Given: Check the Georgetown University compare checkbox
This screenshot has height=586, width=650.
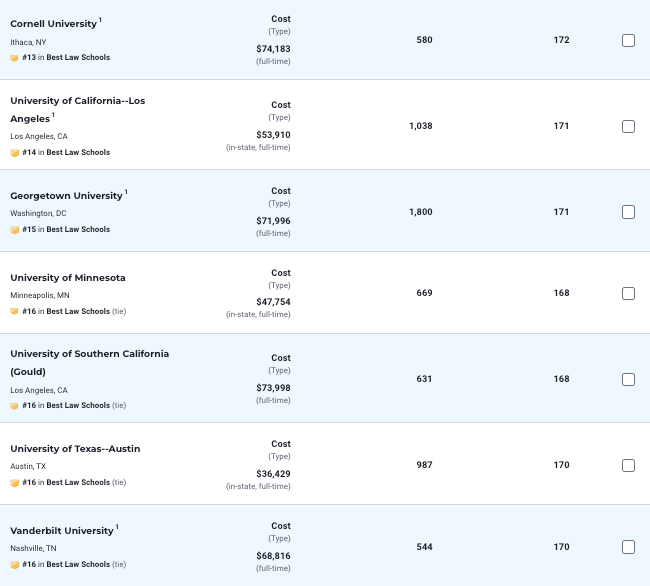Looking at the screenshot, I should [628, 212].
